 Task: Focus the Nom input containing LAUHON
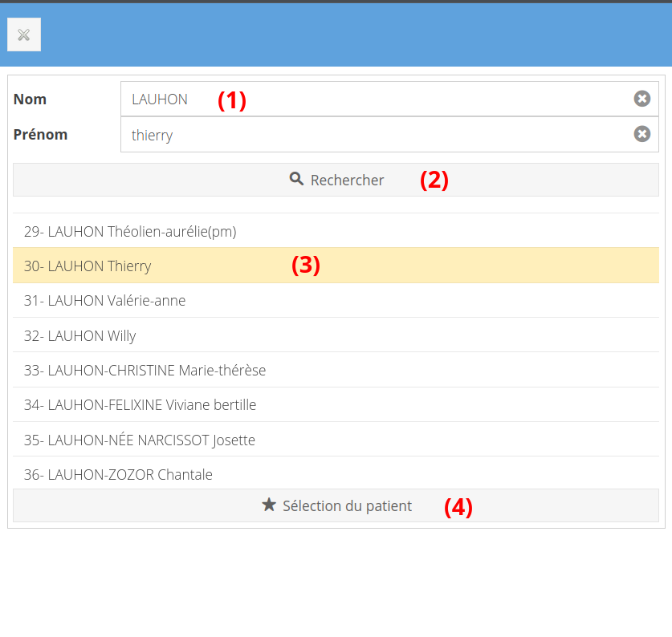[x=377, y=99]
